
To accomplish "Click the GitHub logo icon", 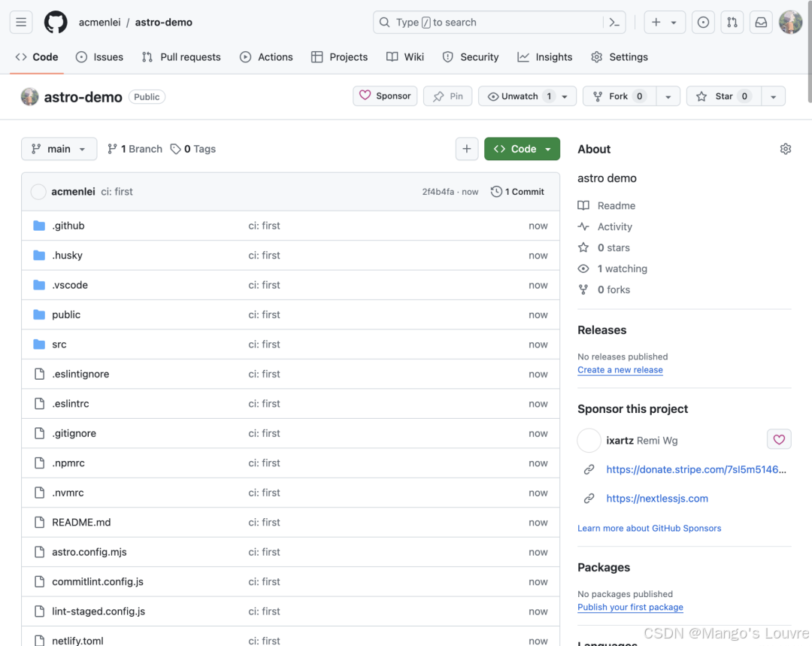I will [56, 23].
